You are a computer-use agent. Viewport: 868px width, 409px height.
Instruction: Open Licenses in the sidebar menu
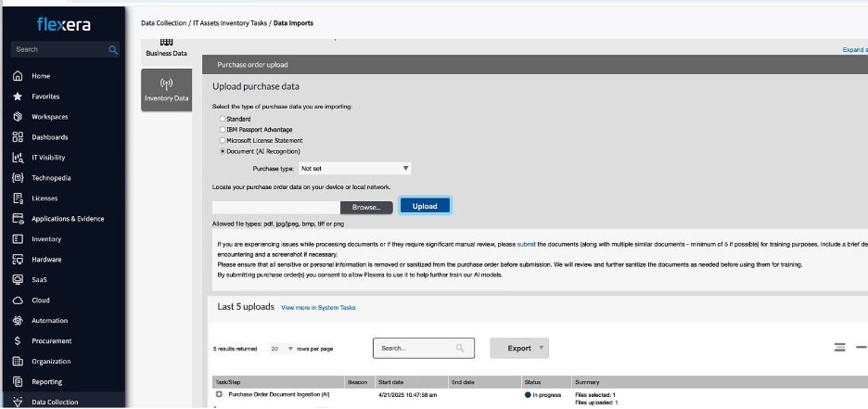pos(45,198)
